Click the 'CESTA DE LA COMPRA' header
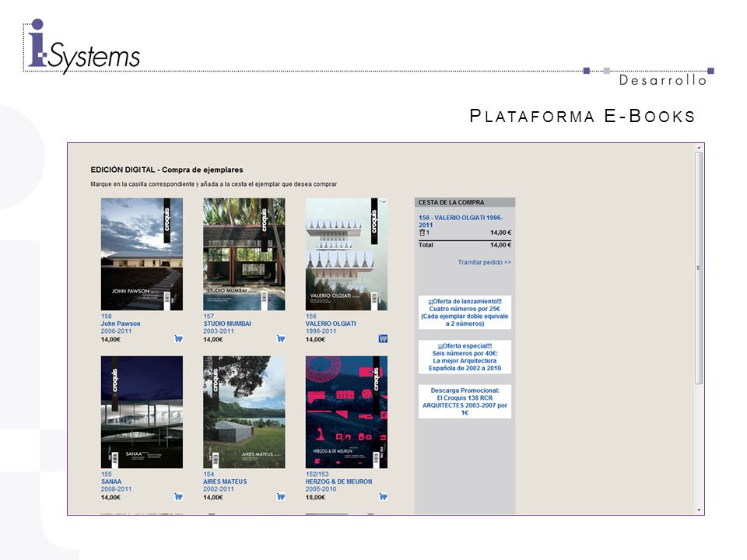The height and width of the screenshot is (560, 747). tap(465, 202)
